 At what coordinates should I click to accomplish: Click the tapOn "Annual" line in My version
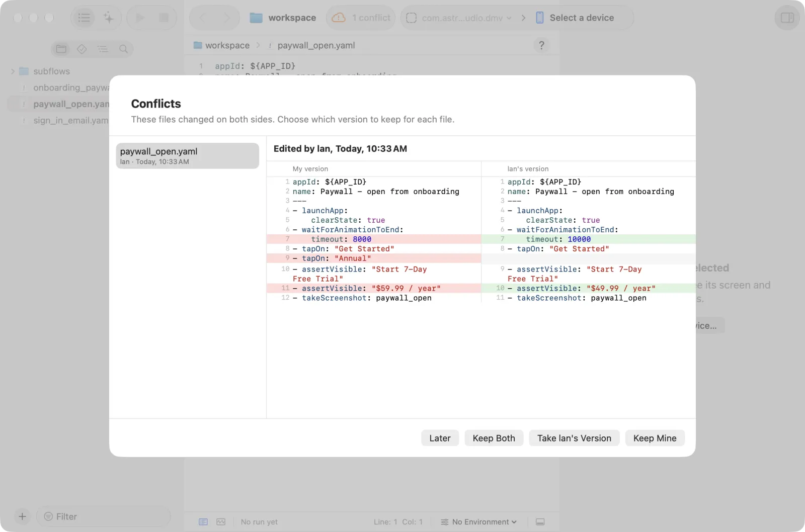(x=374, y=258)
